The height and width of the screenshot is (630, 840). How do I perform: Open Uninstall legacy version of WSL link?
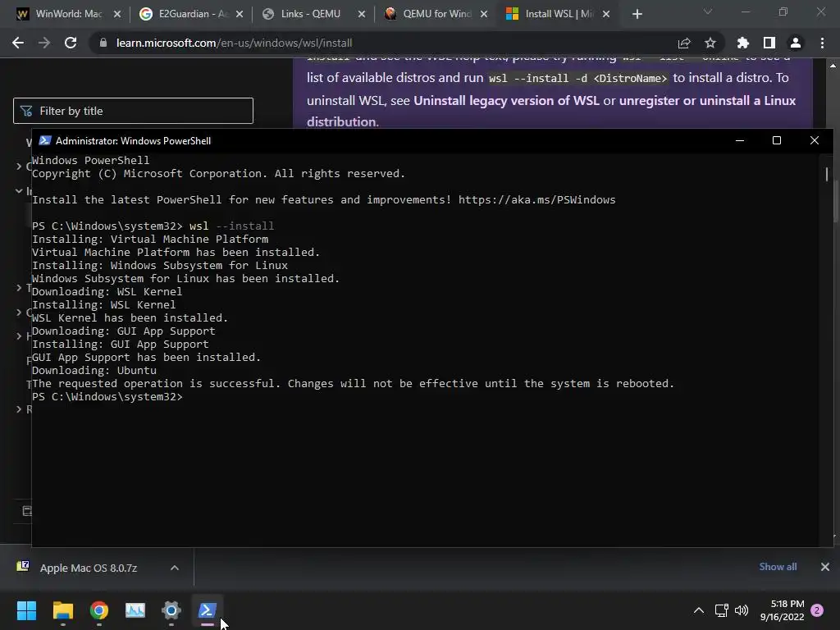[x=506, y=101]
